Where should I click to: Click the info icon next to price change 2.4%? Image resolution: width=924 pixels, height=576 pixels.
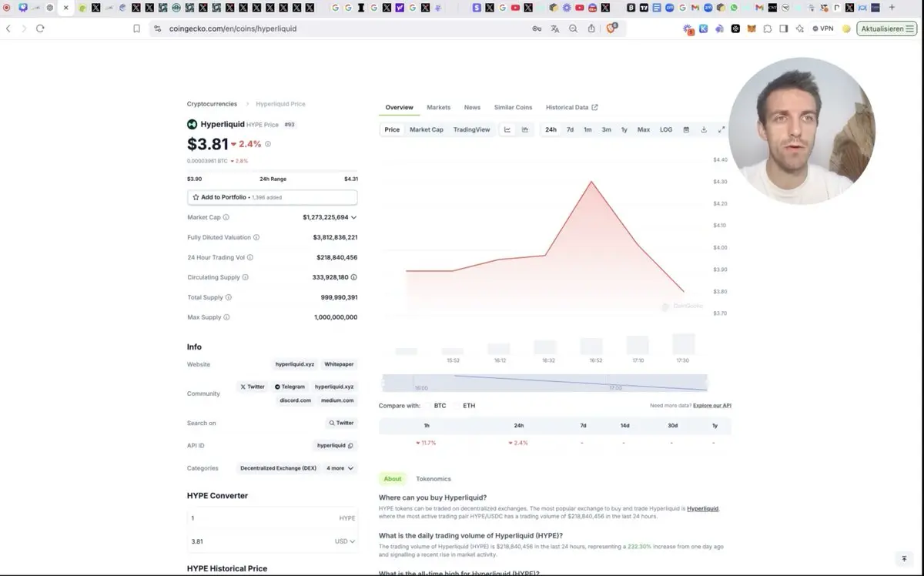268,144
